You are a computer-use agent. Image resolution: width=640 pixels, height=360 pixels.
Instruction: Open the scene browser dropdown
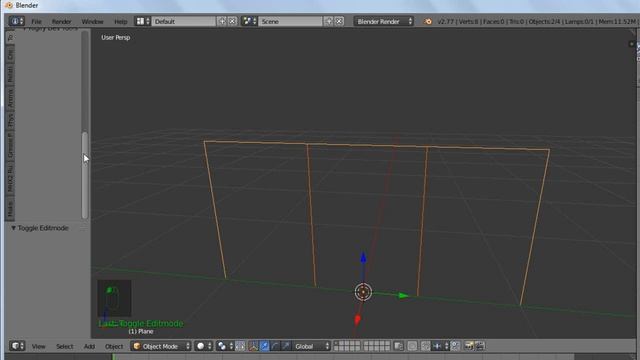click(249, 21)
